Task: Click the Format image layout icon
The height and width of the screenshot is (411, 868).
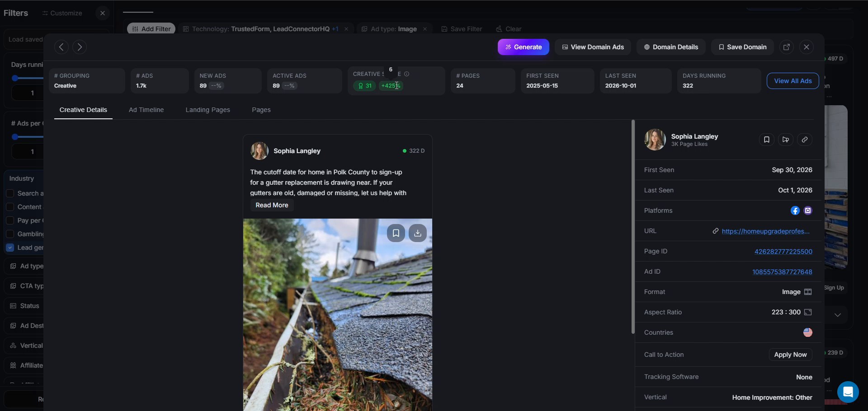Action: pos(808,292)
